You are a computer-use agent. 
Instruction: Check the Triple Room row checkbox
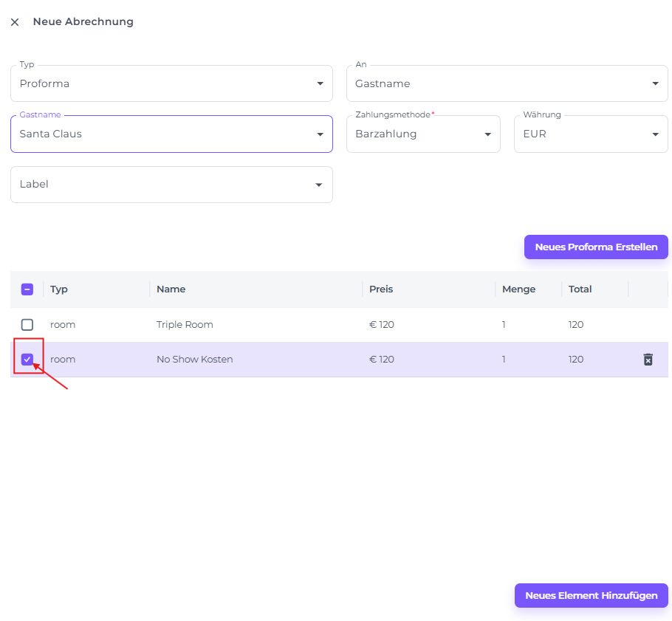tap(27, 325)
